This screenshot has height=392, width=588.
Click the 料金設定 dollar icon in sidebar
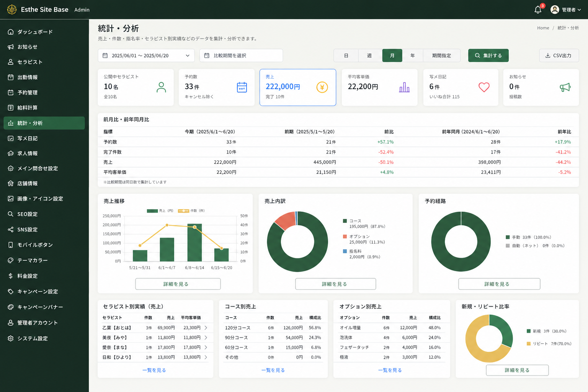11,276
